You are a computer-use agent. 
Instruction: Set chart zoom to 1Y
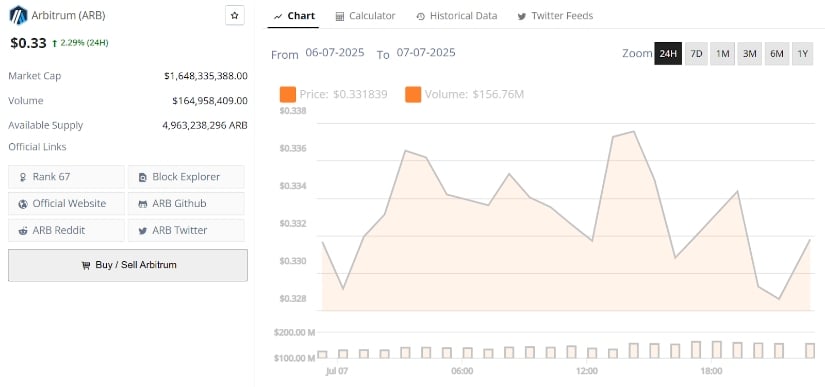tap(802, 54)
